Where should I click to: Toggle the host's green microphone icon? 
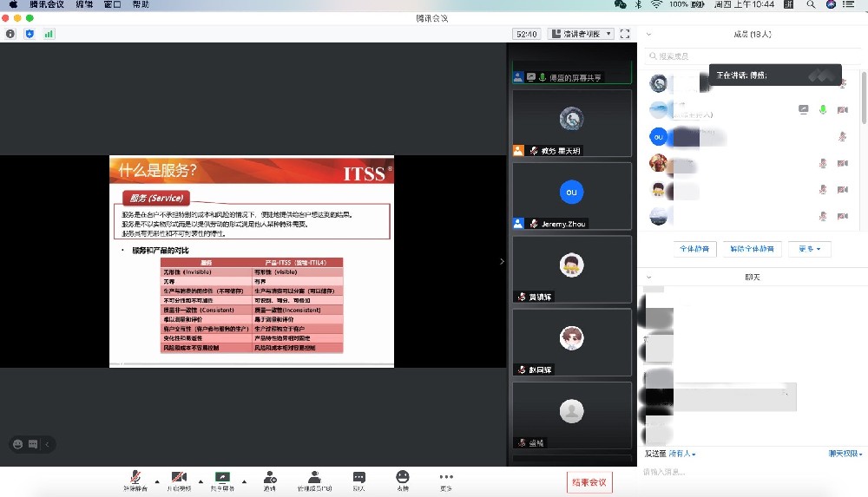[823, 109]
